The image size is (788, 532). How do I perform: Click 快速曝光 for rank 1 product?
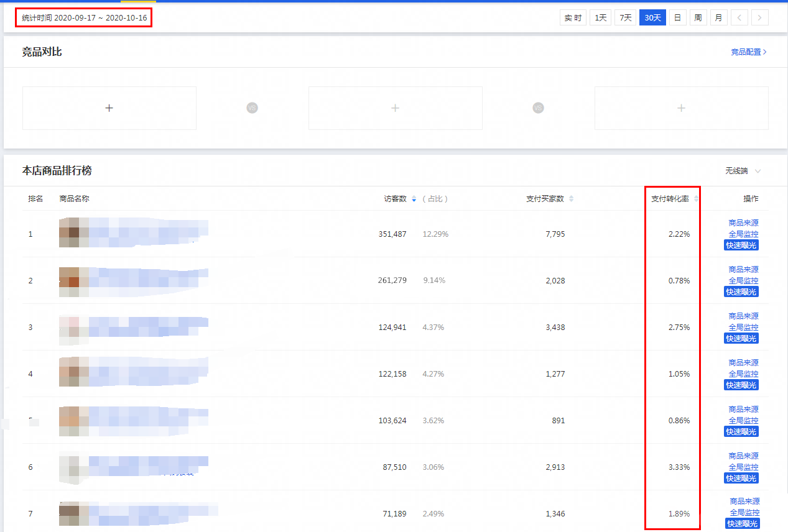(x=741, y=245)
